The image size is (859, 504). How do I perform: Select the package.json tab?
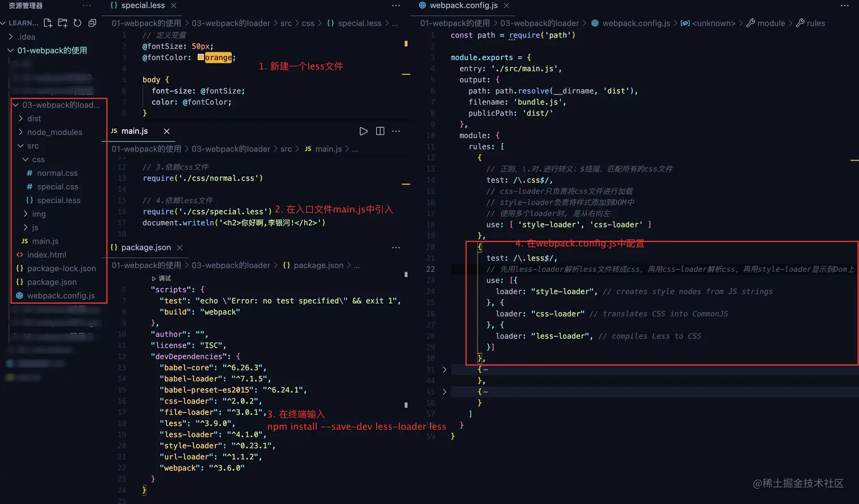pos(146,248)
